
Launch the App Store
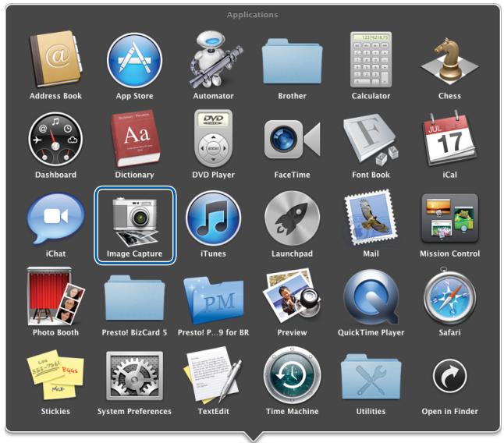click(134, 60)
